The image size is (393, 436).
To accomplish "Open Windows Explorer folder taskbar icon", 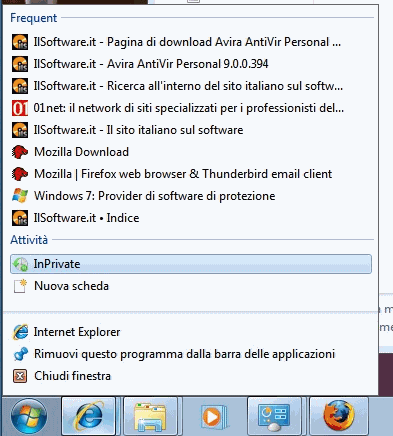I will point(150,417).
